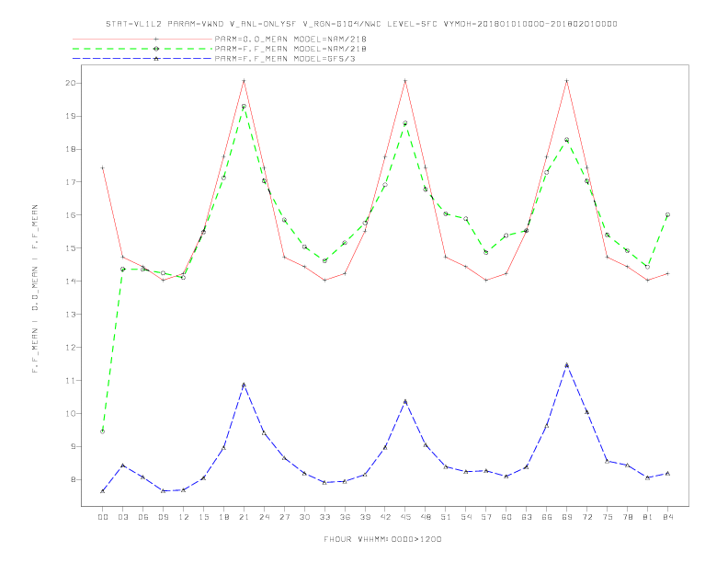The height and width of the screenshot is (563, 728).
Task: Click the red solid line legend sample
Action: pyautogui.click(x=142, y=39)
